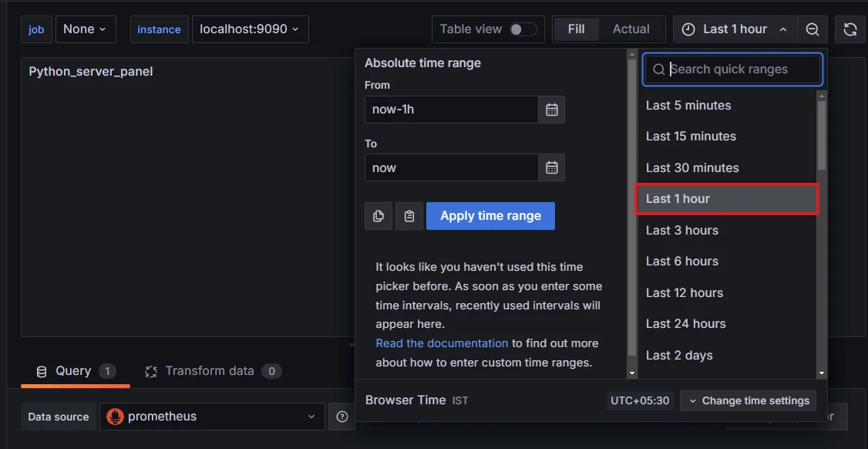Image resolution: width=868 pixels, height=449 pixels.
Task: Switch to the Query tab
Action: tap(76, 371)
